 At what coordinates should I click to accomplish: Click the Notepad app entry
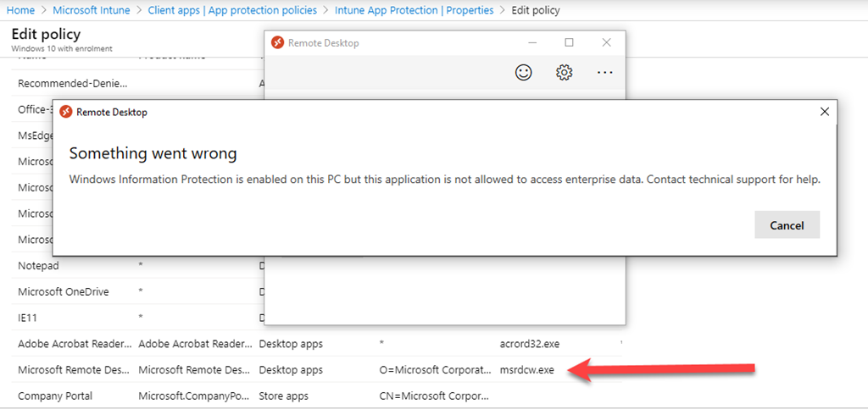click(x=38, y=266)
